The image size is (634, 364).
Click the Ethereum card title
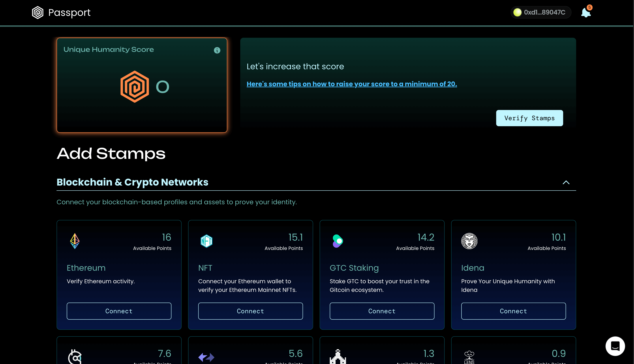[86, 268]
